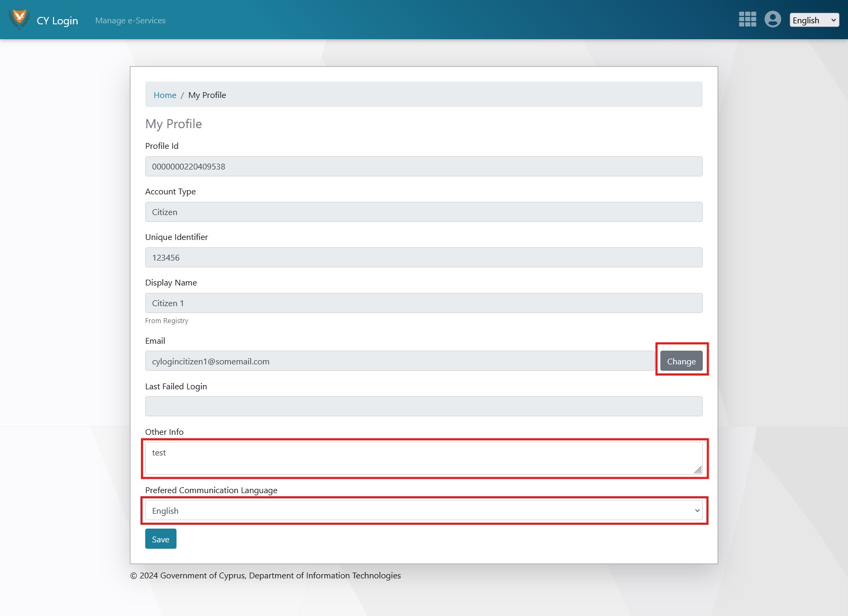Open the user account avatar icon

click(773, 20)
